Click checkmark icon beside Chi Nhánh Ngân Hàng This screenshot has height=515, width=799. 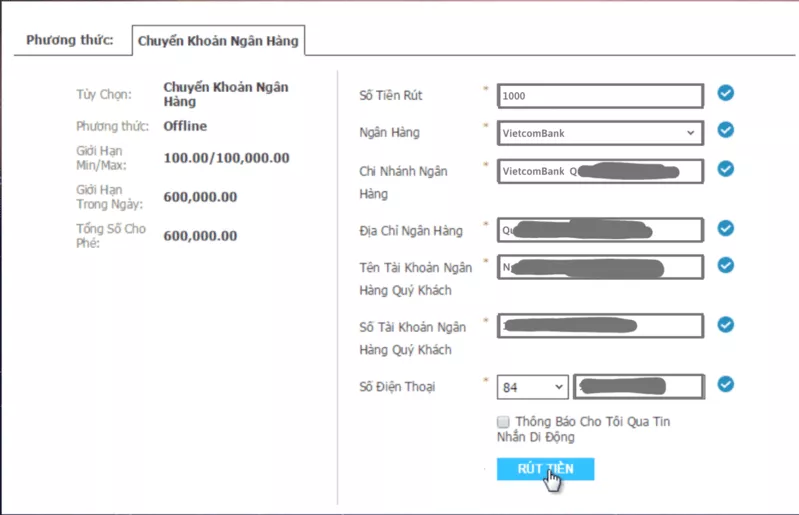pyautogui.click(x=726, y=169)
